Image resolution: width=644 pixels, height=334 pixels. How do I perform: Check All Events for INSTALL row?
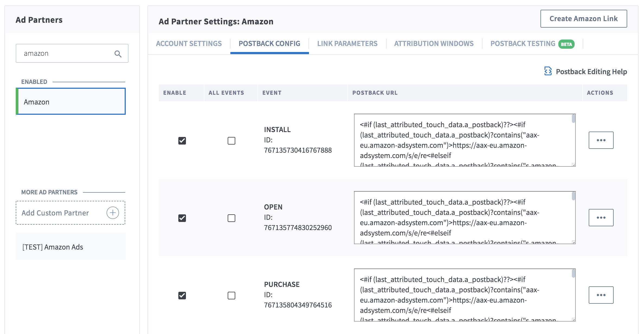point(231,141)
